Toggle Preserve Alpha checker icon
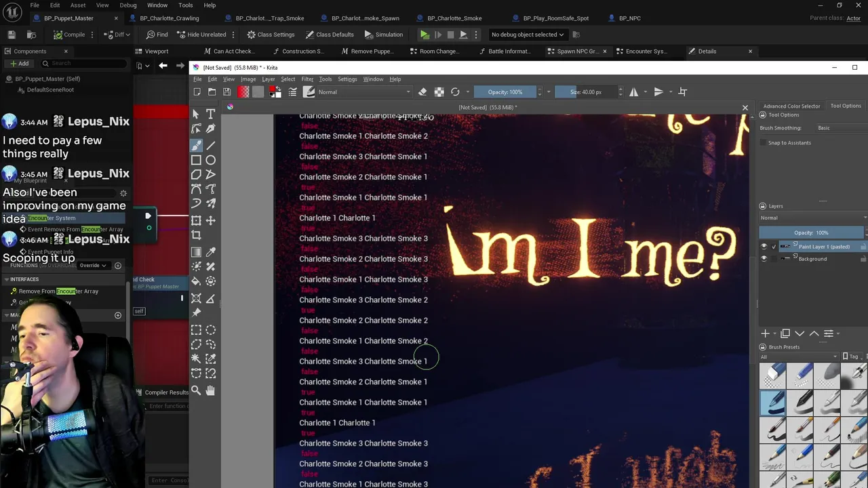Screen dimensions: 868x488 [439, 91]
